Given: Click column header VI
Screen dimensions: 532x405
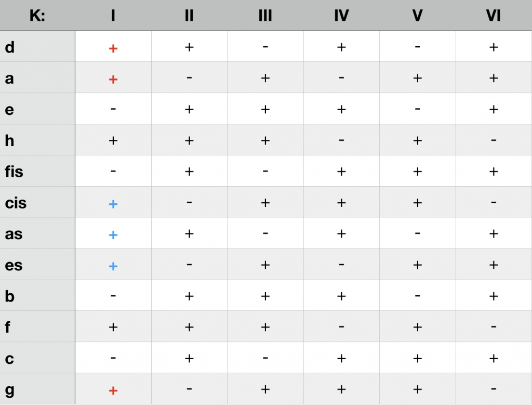Looking at the screenshot, I should [x=493, y=16].
